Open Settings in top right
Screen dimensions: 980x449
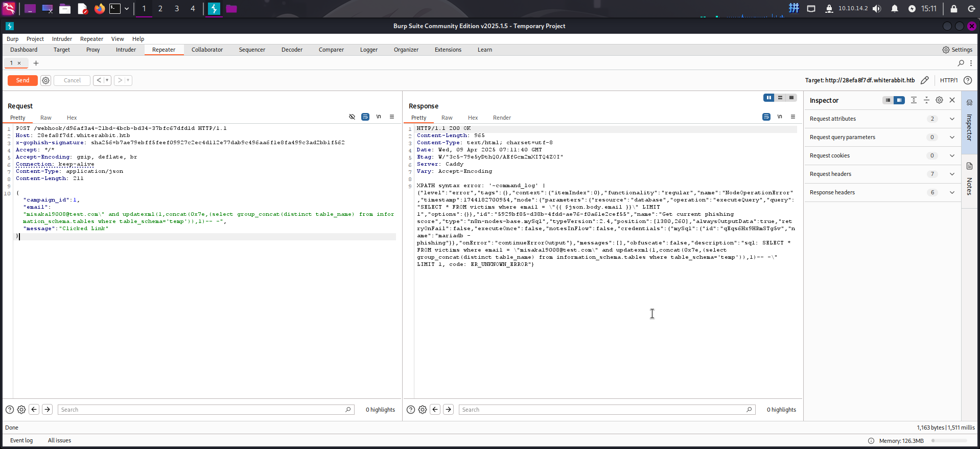pyautogui.click(x=957, y=50)
